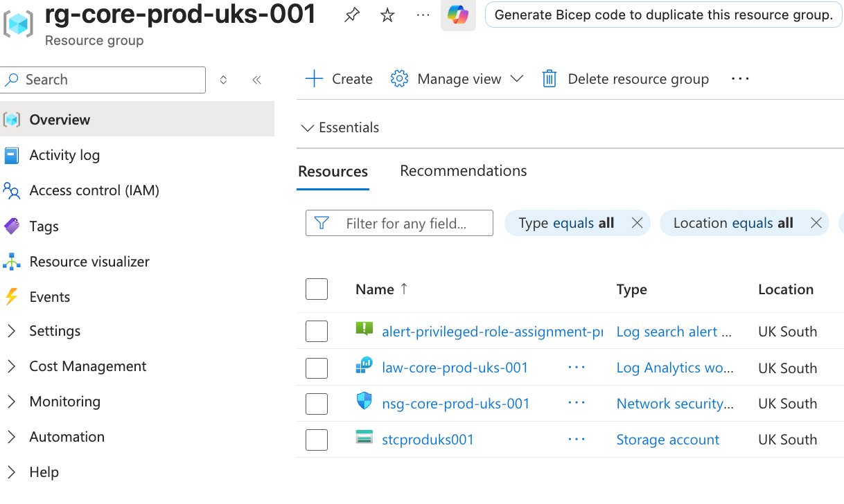Viewport: 844px width, 504px height.
Task: Click the log search alert resource icon
Action: tap(364, 330)
